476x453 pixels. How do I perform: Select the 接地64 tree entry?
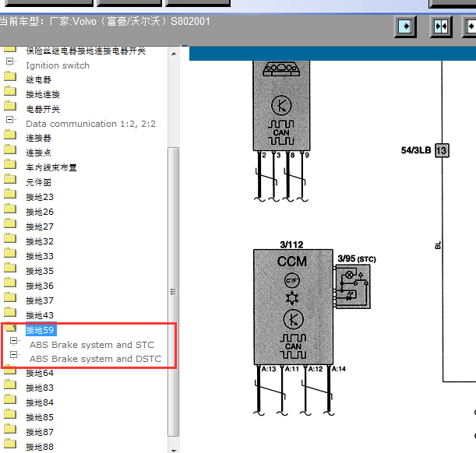(x=40, y=373)
